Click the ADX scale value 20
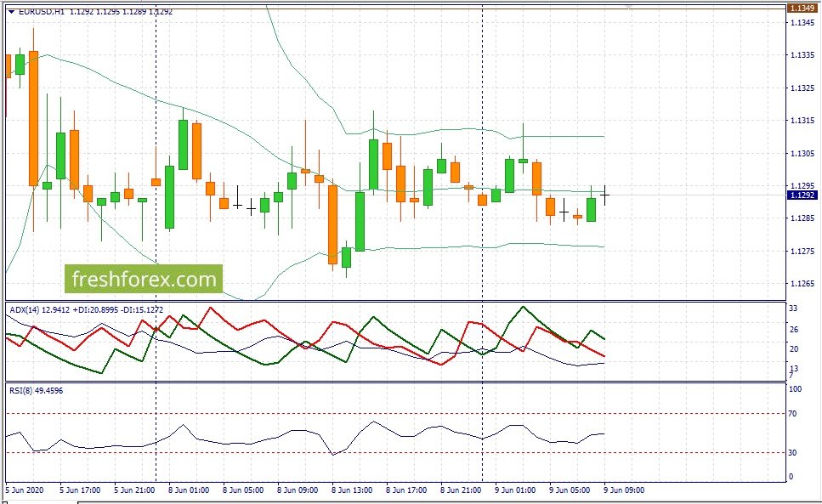The width and height of the screenshot is (822, 504). click(x=794, y=349)
